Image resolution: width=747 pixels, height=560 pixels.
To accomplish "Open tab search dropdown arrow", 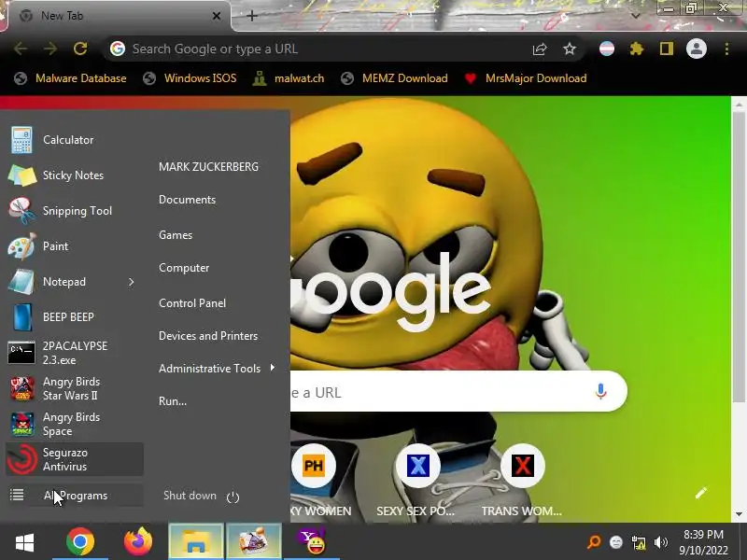I will click(x=636, y=15).
